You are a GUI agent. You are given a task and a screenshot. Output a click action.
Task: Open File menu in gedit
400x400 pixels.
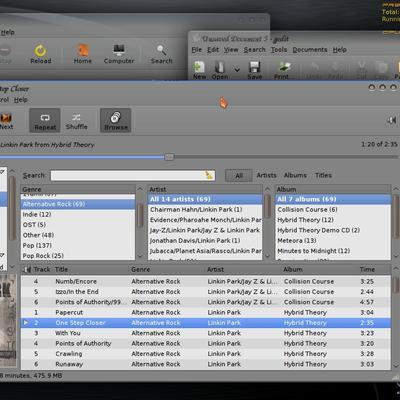pyautogui.click(x=197, y=50)
